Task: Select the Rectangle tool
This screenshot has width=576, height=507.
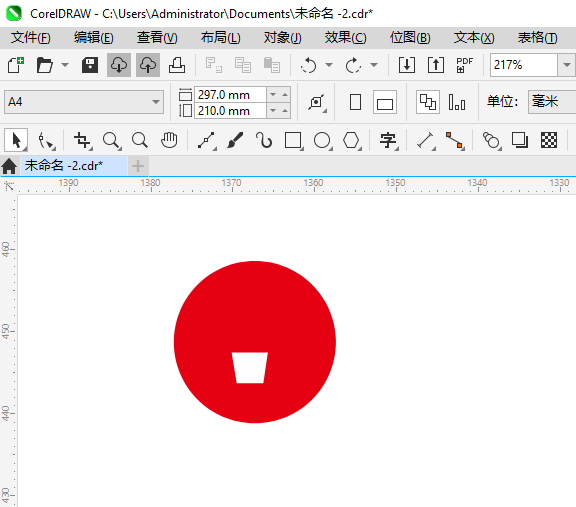Action: (294, 140)
